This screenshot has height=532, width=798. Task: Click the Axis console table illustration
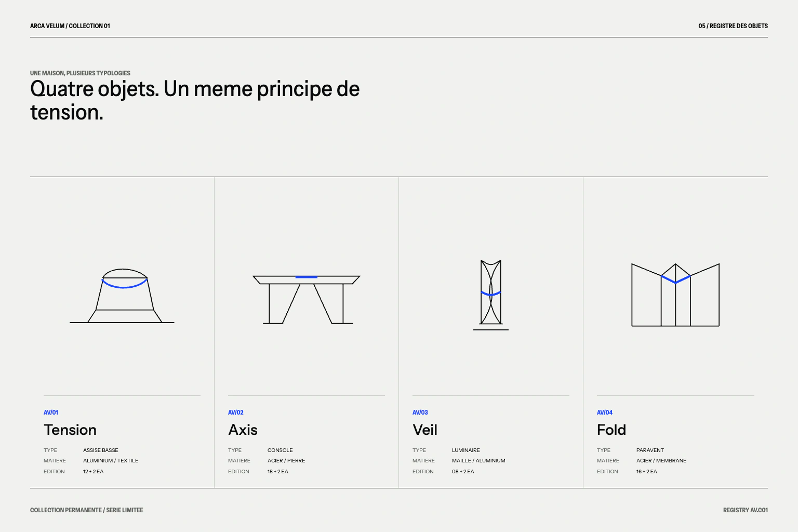click(x=307, y=299)
